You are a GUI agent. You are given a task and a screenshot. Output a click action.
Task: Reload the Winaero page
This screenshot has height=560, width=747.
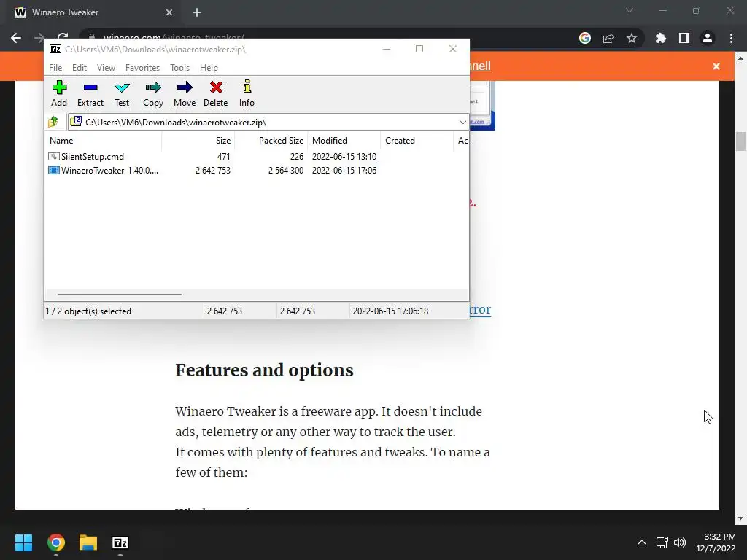tap(63, 37)
